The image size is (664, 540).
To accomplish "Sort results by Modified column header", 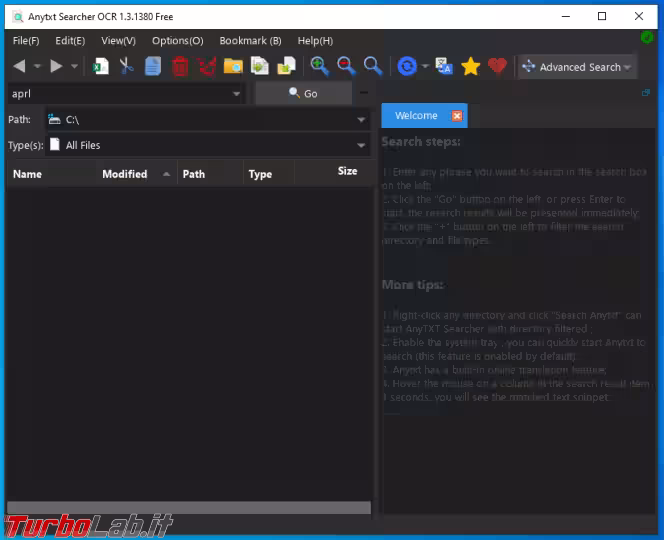I will click(125, 174).
